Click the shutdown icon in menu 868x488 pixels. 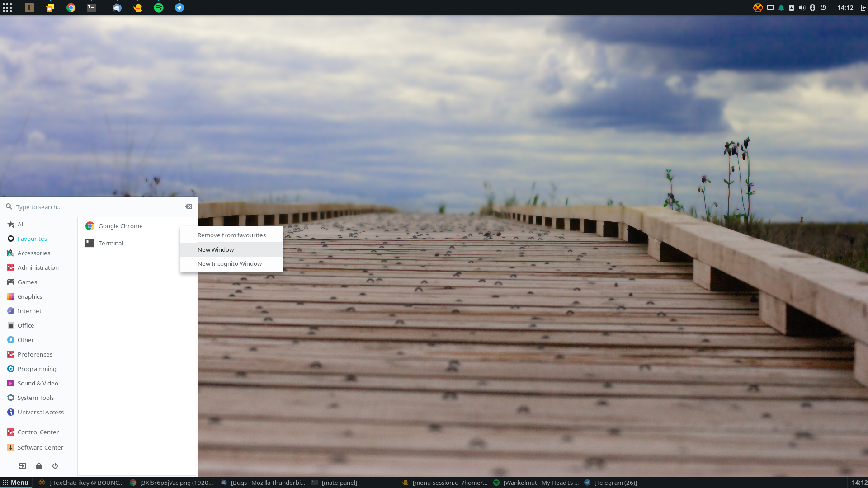click(55, 466)
